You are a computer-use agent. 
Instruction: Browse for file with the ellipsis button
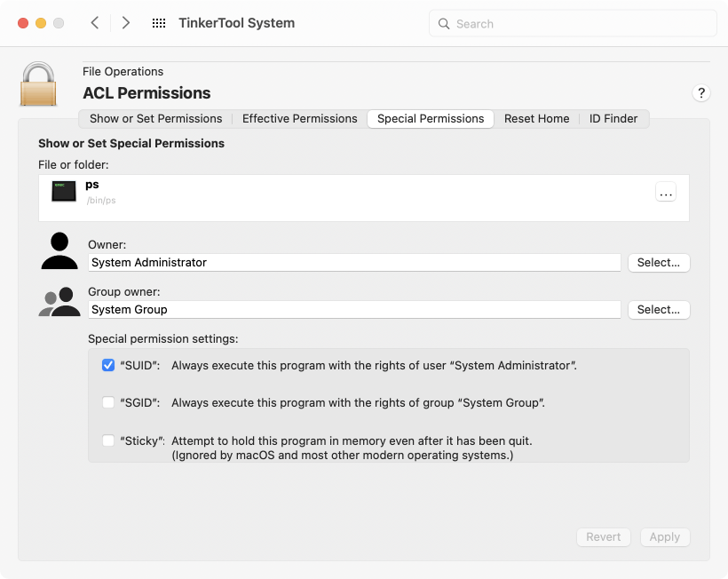pyautogui.click(x=666, y=192)
